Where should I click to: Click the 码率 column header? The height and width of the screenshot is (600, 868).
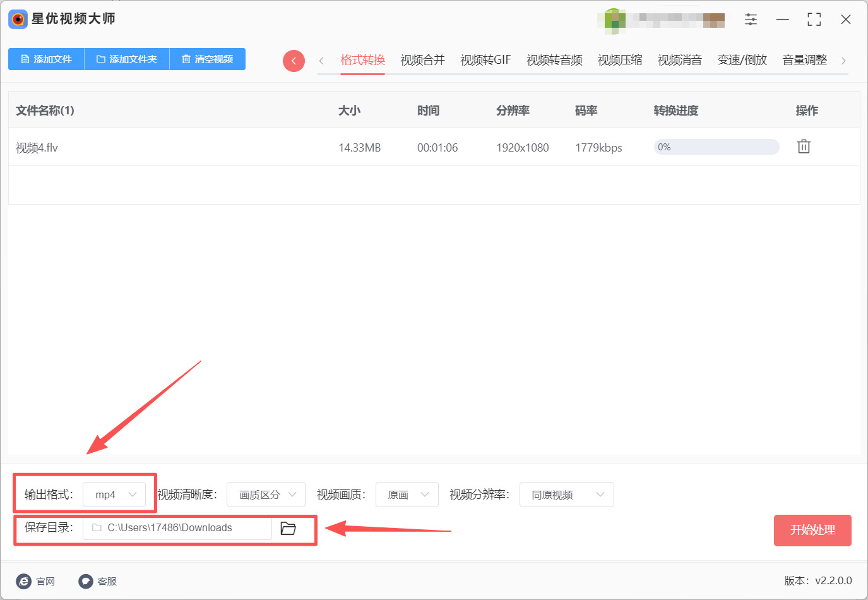(586, 111)
